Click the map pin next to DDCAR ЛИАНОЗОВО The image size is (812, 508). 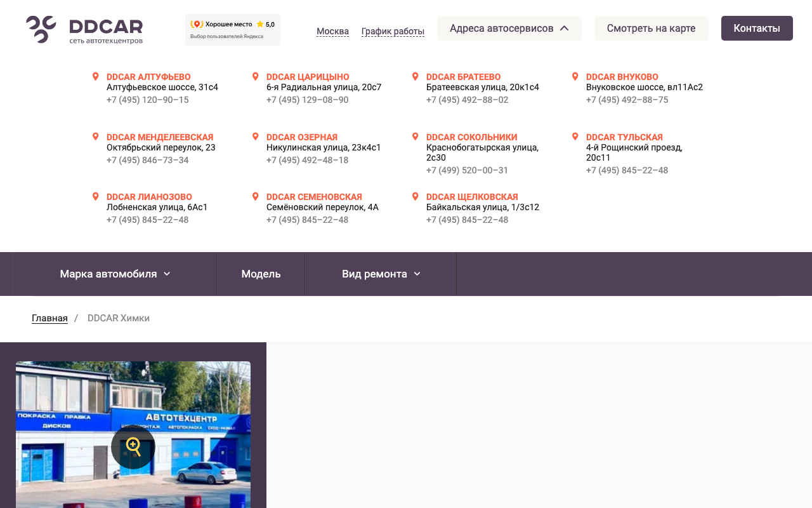[x=96, y=197]
